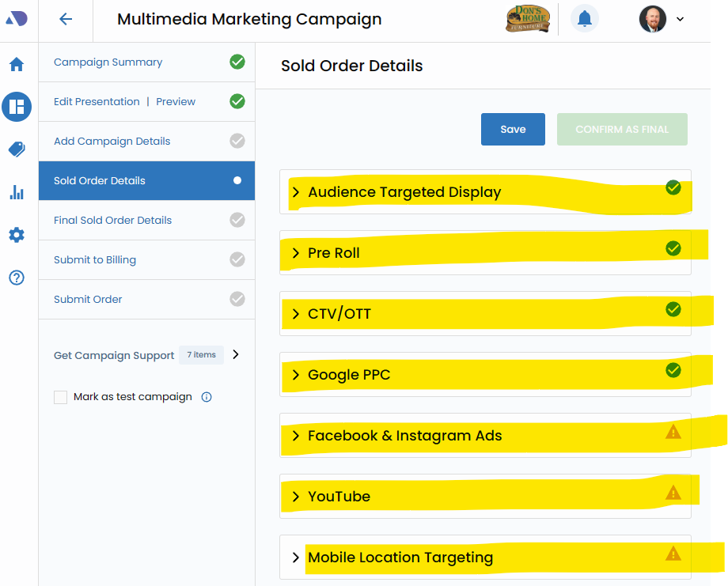Expand the Mobile Location Targeting section

[296, 558]
